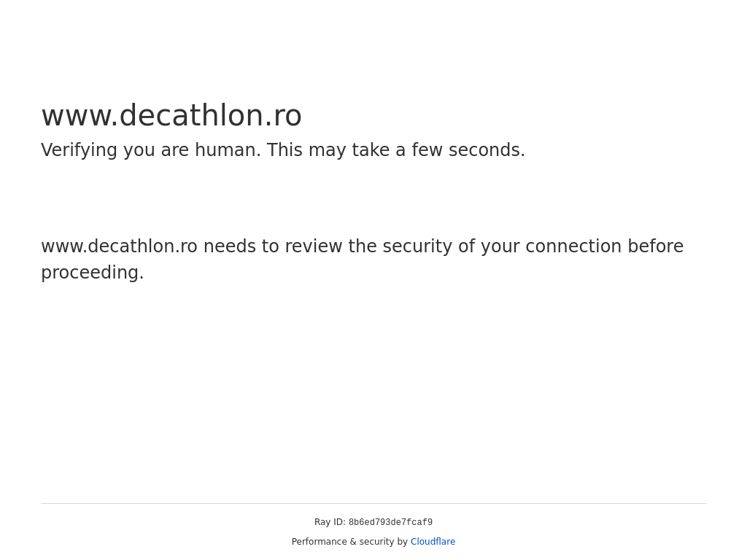Click the "Verifying you are human" text
747x560 pixels.
click(x=150, y=150)
